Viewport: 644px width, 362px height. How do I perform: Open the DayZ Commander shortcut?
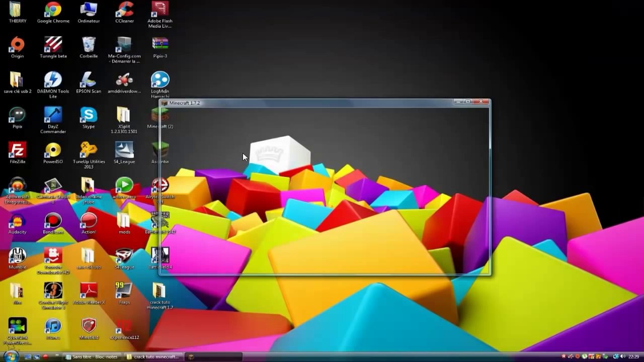53,121
